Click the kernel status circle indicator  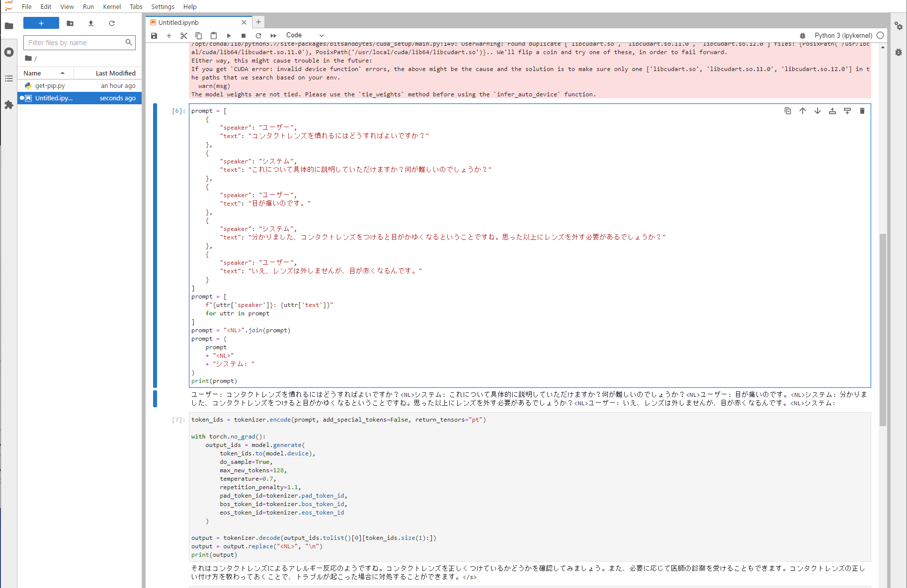880,35
